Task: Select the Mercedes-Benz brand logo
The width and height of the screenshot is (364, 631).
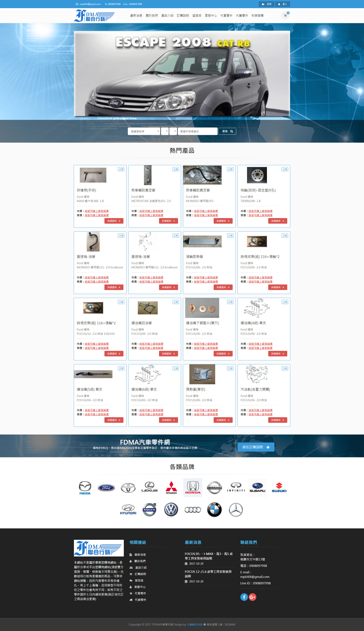Action: click(236, 509)
